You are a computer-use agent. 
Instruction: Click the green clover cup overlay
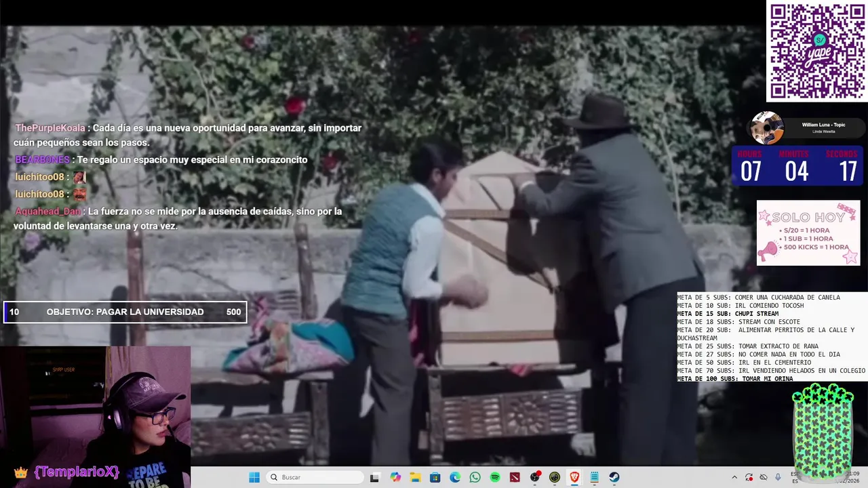[823, 432]
